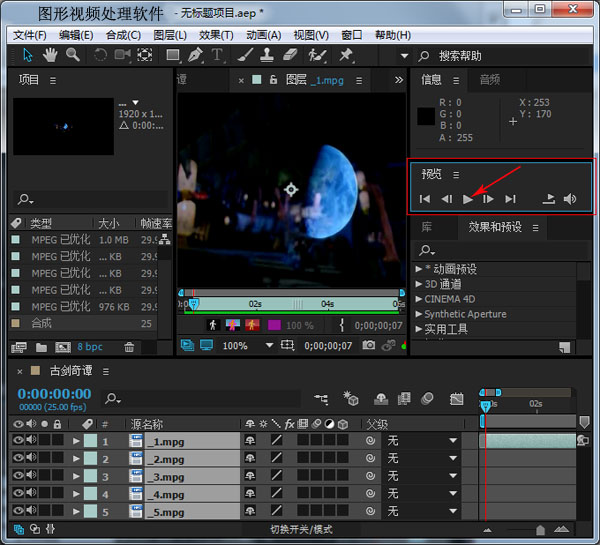Expand layer _1.mpg properties
The width and height of the screenshot is (600, 545).
tap(76, 441)
